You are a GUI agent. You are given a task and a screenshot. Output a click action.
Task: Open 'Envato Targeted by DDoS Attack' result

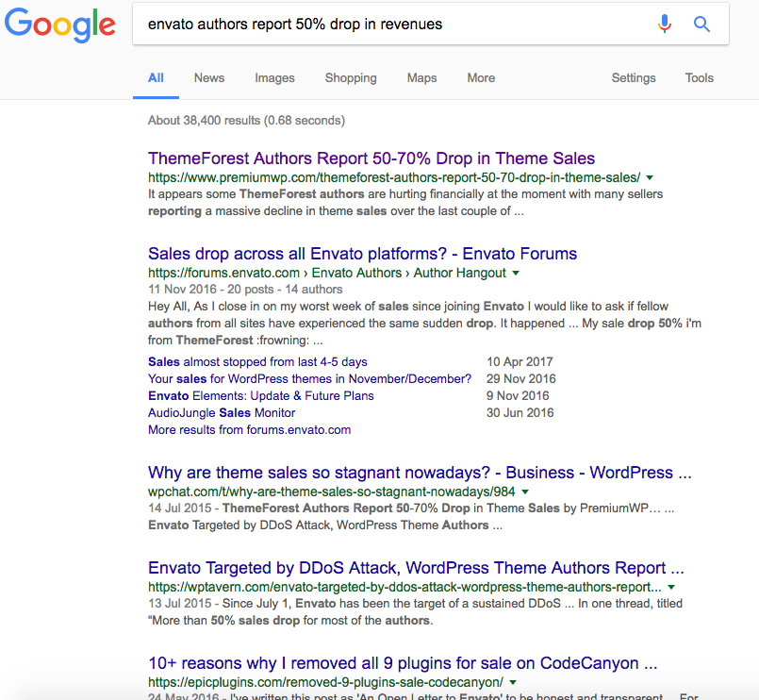416,568
